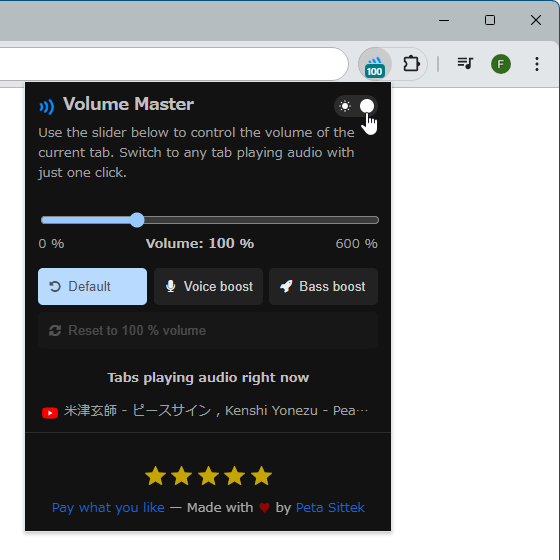
Task: Enable the Voice boost preset
Action: 208,286
